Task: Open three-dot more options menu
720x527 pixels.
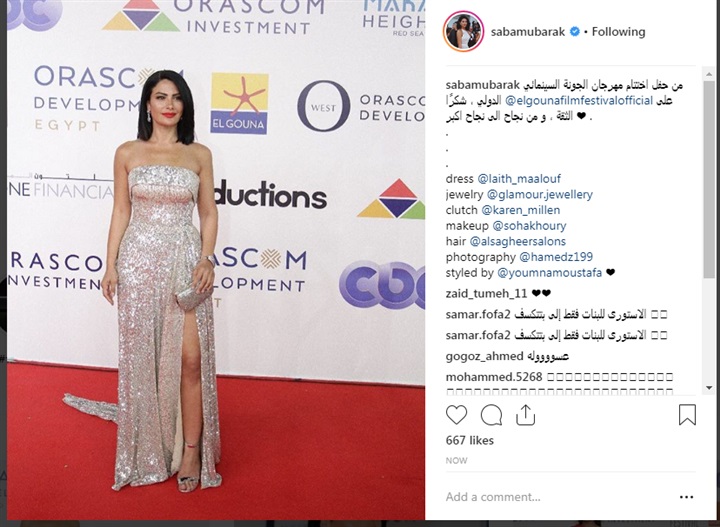Action: 686,497
